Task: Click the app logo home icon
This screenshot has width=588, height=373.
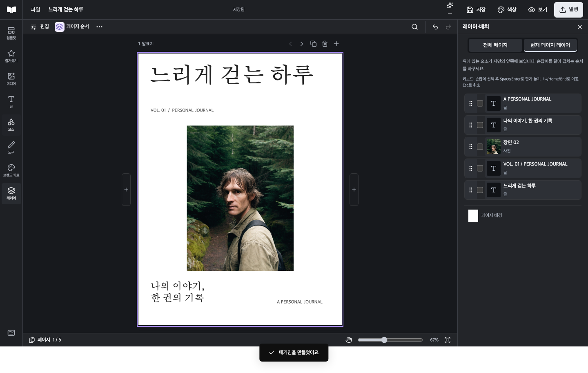Action: [x=11, y=10]
